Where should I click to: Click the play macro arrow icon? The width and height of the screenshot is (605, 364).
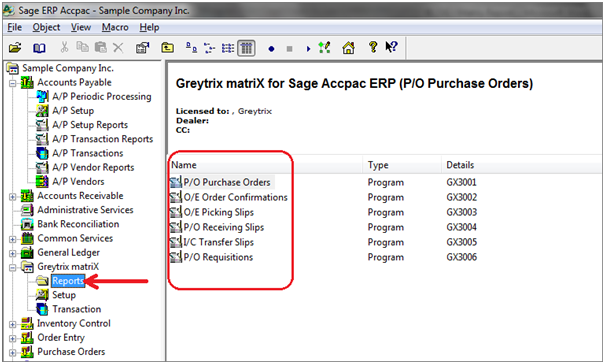pyautogui.click(x=308, y=49)
